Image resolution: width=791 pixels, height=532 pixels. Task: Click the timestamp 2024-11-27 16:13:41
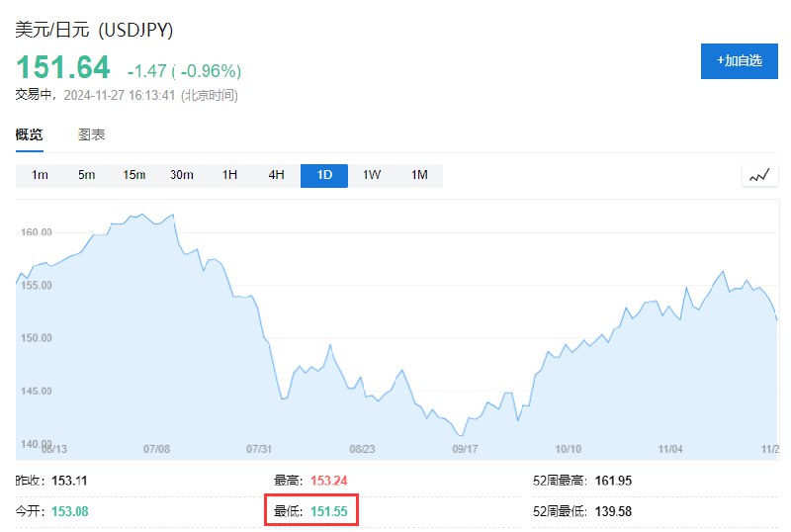click(119, 95)
